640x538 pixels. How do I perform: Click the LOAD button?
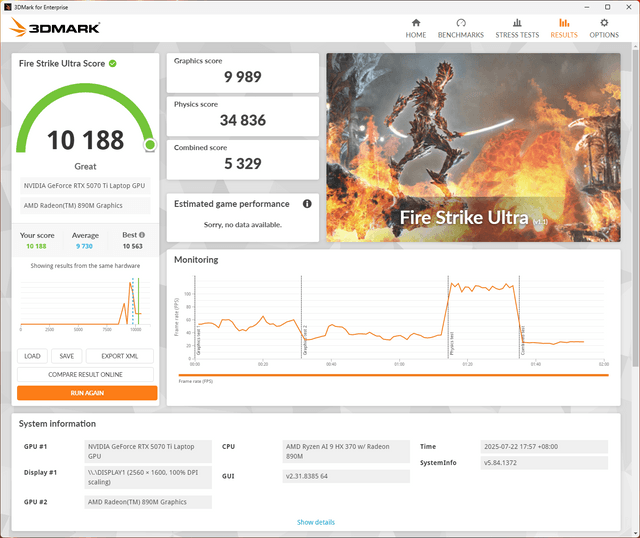[x=32, y=356]
